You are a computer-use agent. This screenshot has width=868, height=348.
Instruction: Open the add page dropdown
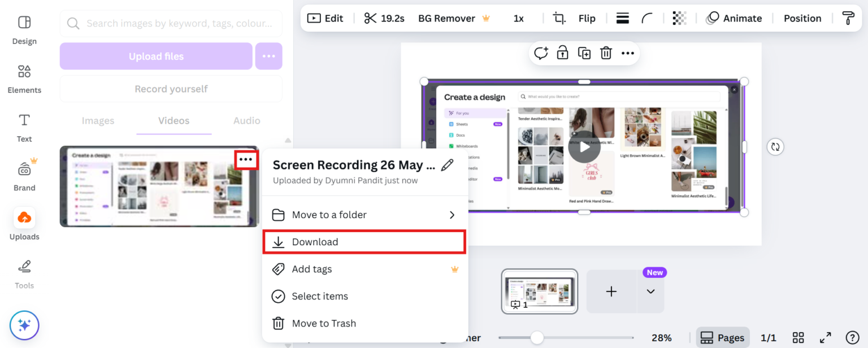pyautogui.click(x=650, y=292)
